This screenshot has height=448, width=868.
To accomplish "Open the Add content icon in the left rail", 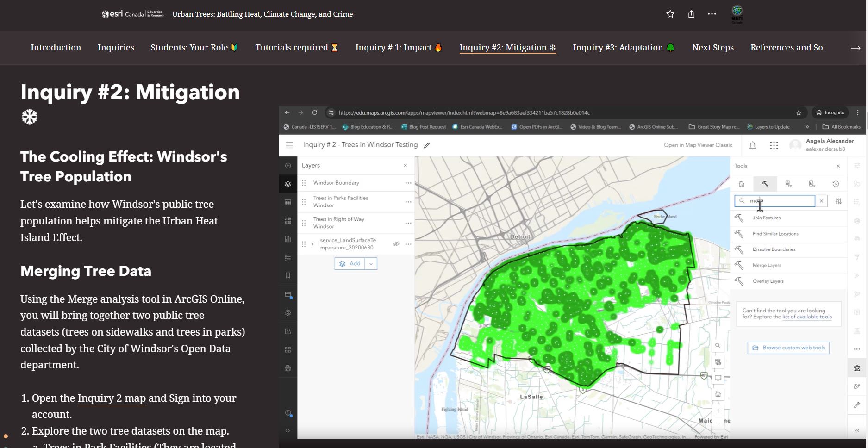I will (288, 166).
